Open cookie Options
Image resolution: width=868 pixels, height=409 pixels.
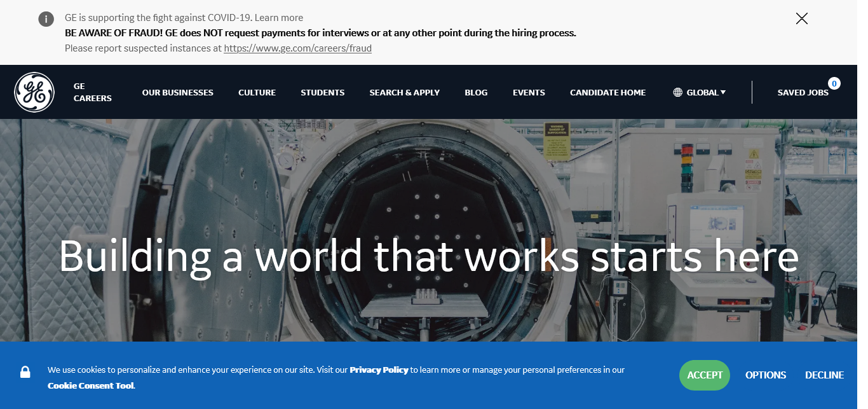[766, 375]
